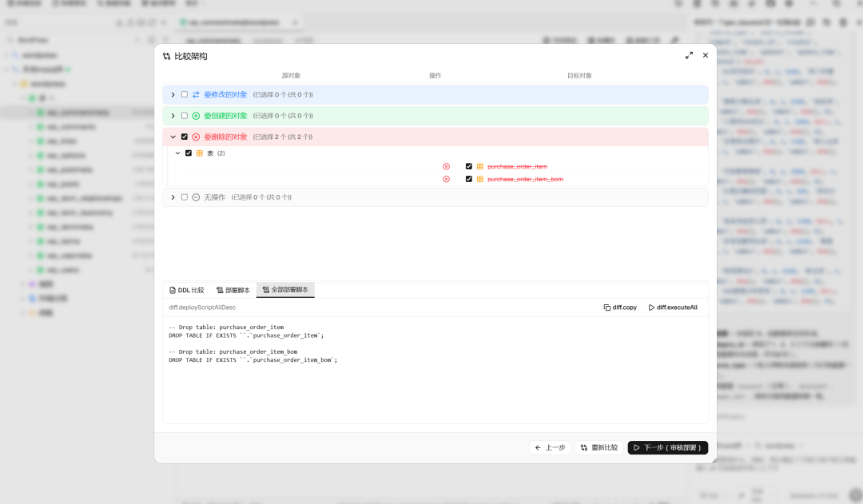Viewport: 863px width, 504px height.
Task: Grab the dialog's bottom-right resize handle
Action: pyautogui.click(x=714, y=461)
